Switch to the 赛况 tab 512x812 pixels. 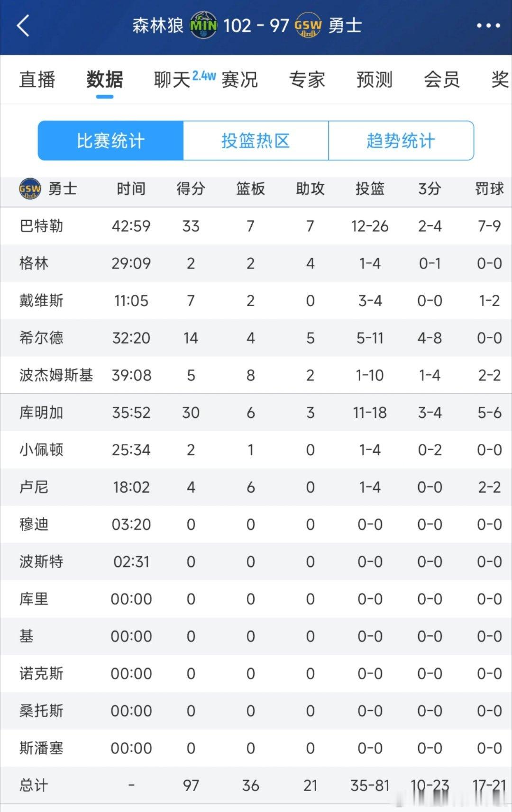pyautogui.click(x=239, y=79)
